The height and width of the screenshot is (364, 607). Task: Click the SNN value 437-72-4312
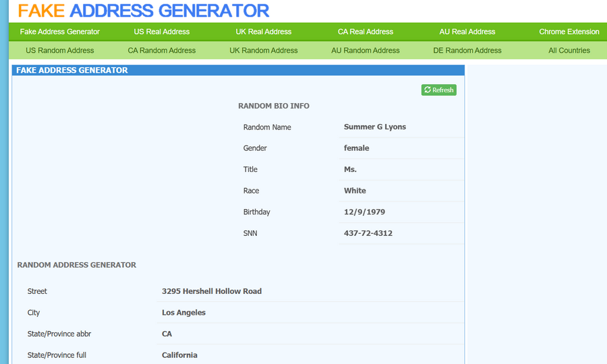coord(368,233)
